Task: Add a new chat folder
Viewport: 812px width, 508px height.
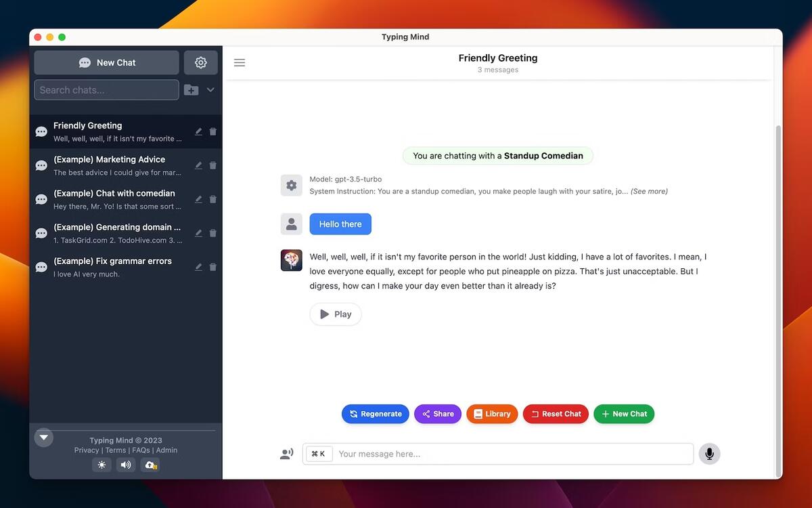Action: coord(191,90)
